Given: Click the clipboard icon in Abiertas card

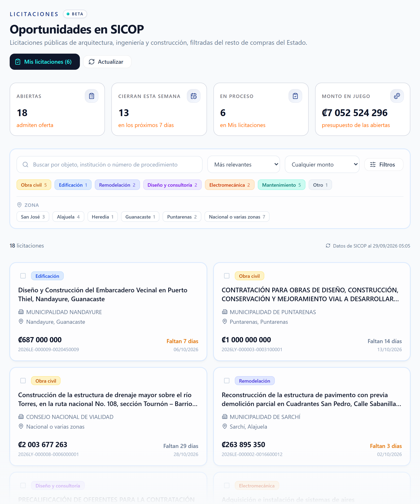Looking at the screenshot, I should 92,96.
